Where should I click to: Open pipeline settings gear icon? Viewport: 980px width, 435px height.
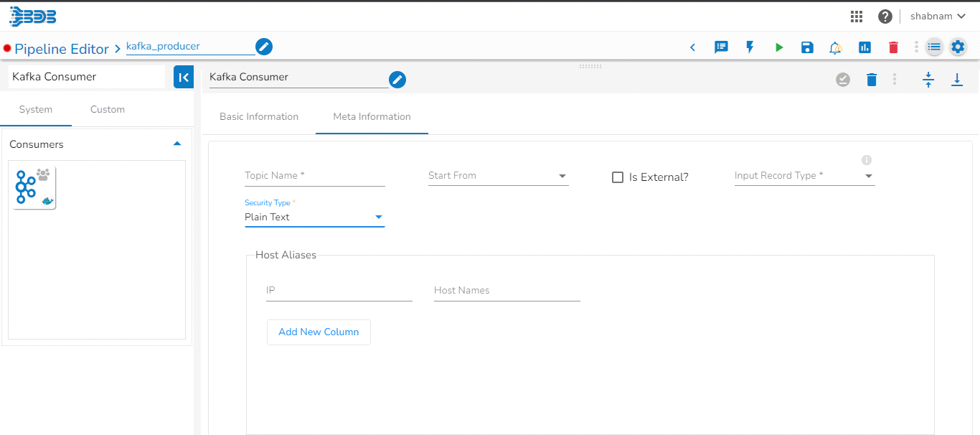tap(958, 47)
